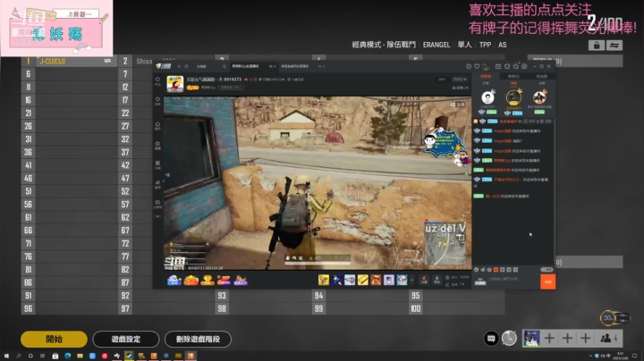Open the Douyu calendar check-in icon
Viewport: 644px width, 361px height.
click(498, 66)
